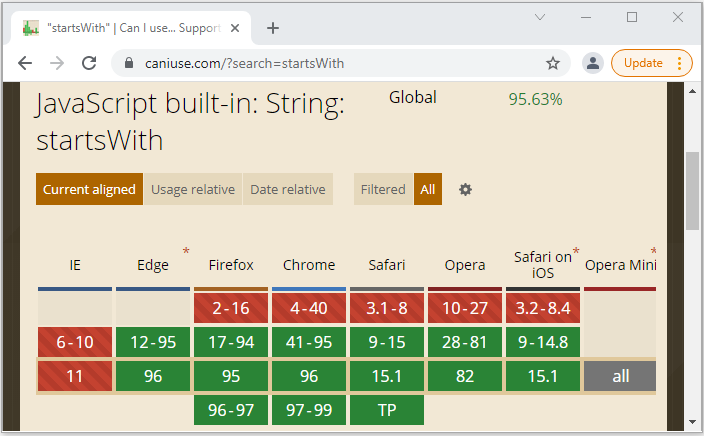The image size is (704, 436).
Task: Select Safari on iOS 9-14.8 cell
Action: click(x=543, y=342)
